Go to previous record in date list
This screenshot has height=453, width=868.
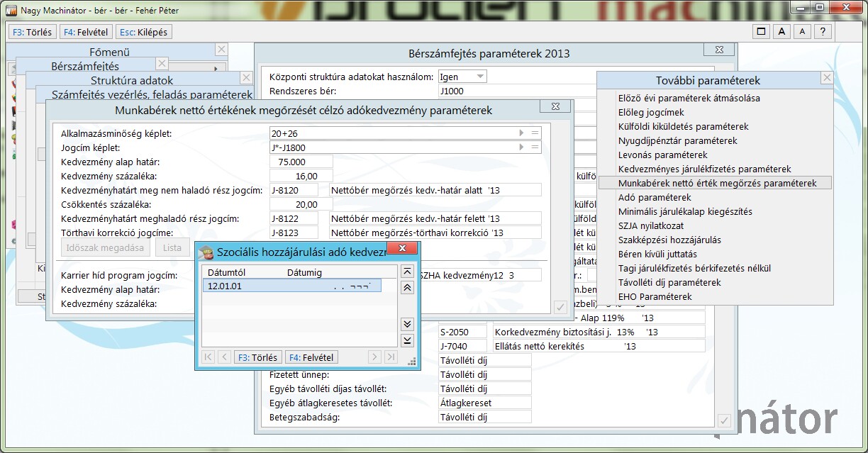pyautogui.click(x=224, y=357)
